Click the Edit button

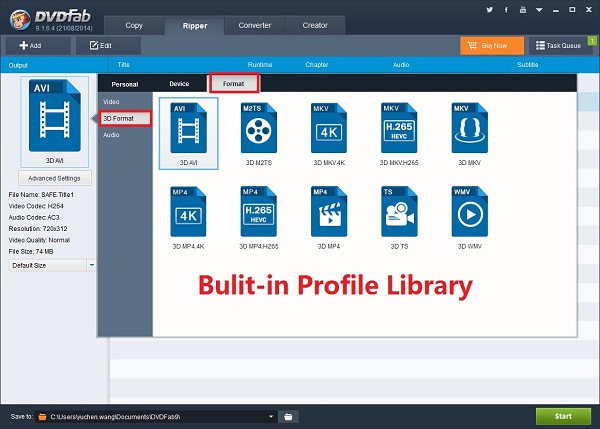click(108, 46)
